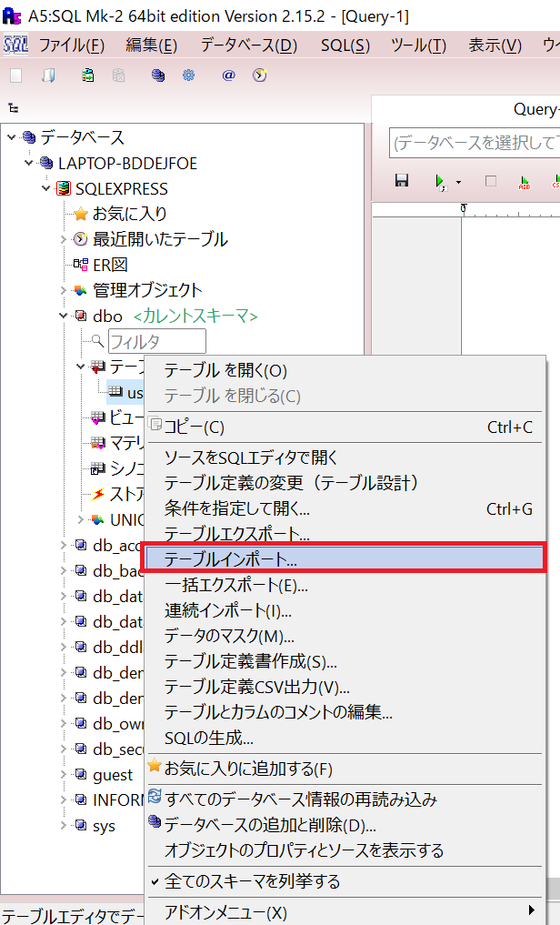The image size is (560, 925).
Task: Click the tree view icon above database panel
Action: (13, 108)
